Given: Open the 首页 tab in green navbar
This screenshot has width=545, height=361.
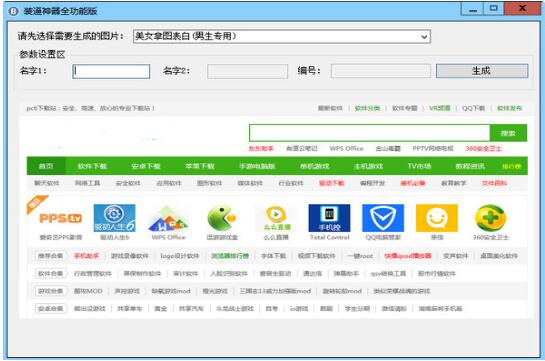Looking at the screenshot, I should coord(46,166).
